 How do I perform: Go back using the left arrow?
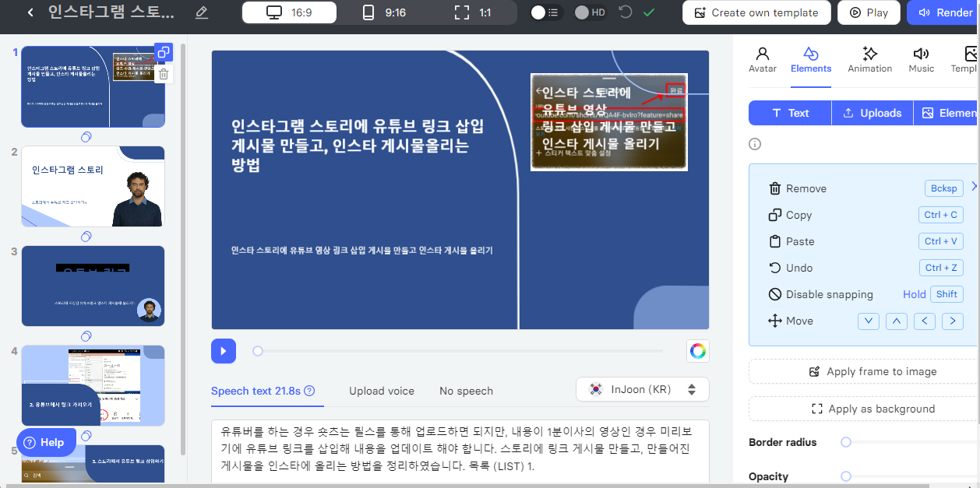[x=30, y=12]
